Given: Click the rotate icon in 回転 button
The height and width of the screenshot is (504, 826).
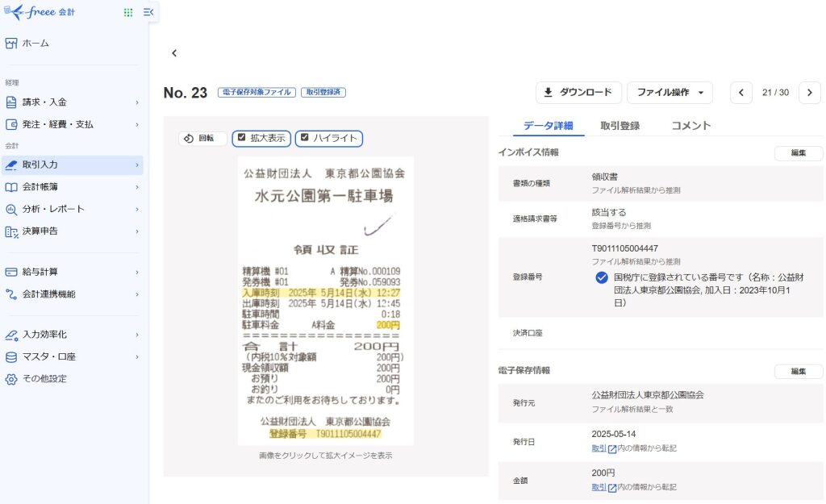Looking at the screenshot, I should click(189, 139).
